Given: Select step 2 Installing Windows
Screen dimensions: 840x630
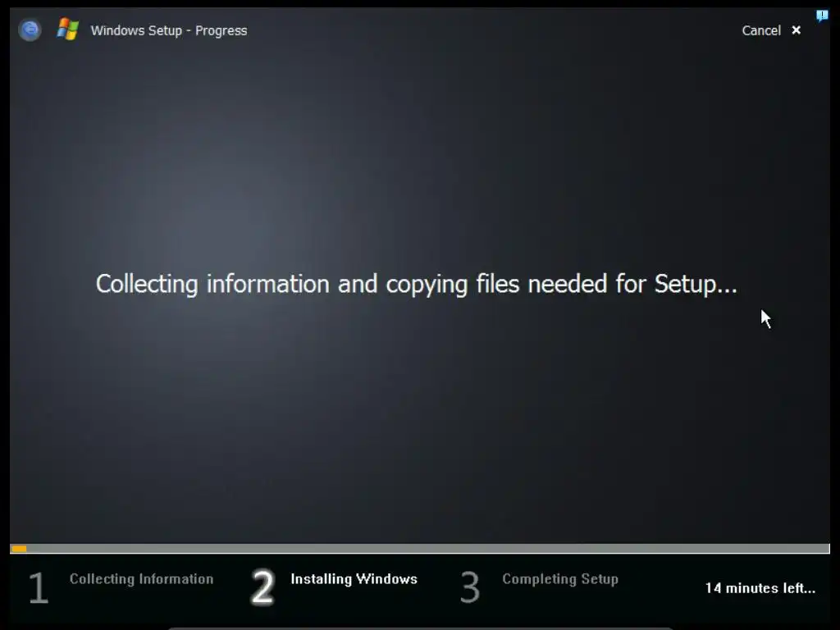Looking at the screenshot, I should pyautogui.click(x=335, y=587).
